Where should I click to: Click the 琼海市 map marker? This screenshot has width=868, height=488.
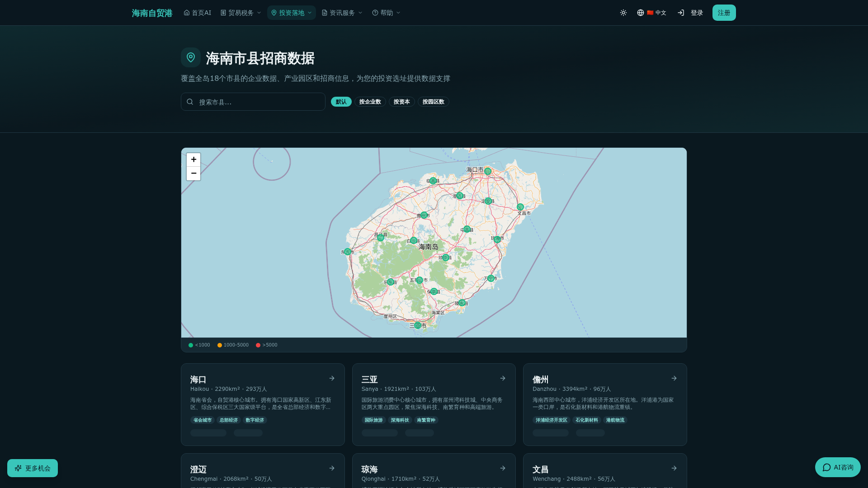497,239
